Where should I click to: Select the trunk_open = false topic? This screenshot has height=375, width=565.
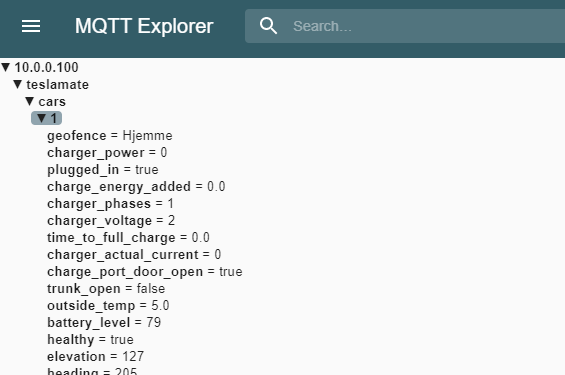(106, 288)
